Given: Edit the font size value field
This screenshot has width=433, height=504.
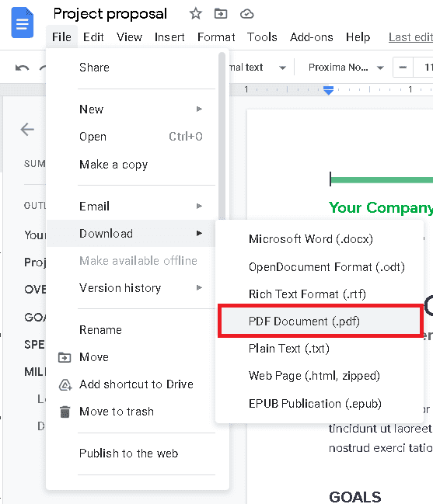Looking at the screenshot, I should coord(424,68).
